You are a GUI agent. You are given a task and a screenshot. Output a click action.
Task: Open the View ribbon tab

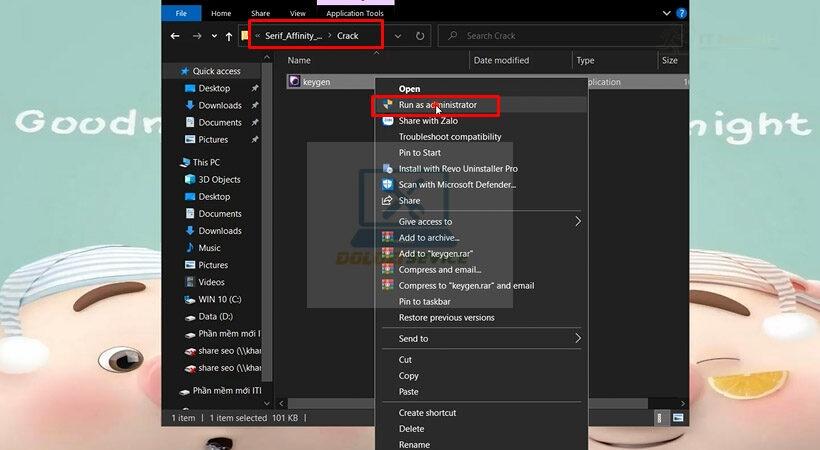click(x=298, y=13)
